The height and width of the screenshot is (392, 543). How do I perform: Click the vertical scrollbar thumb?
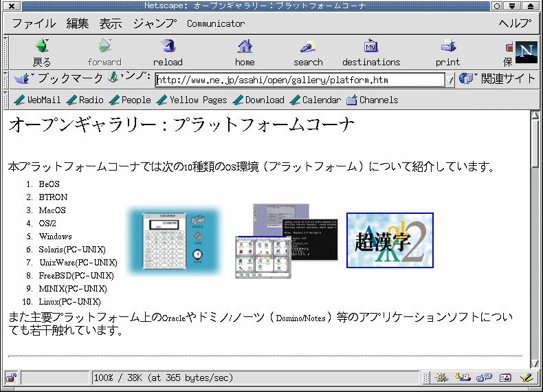[x=535, y=143]
